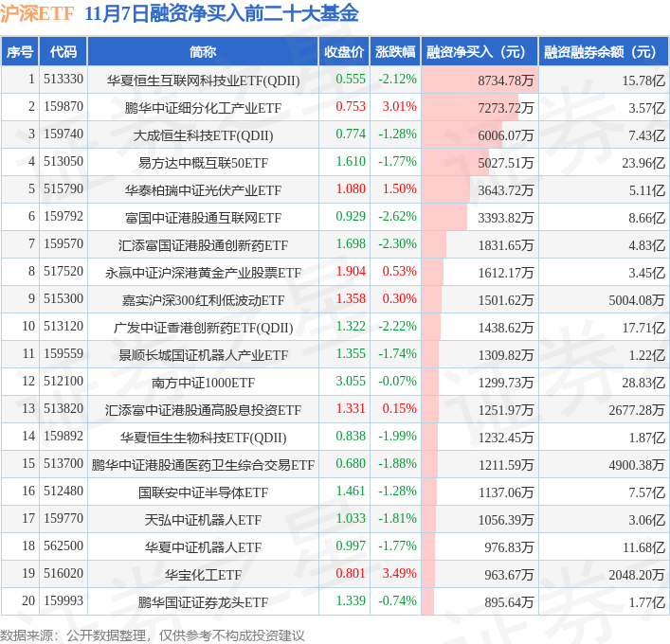The width and height of the screenshot is (670, 644).
Task: Click balance value 2677.28万
Action: point(637,410)
